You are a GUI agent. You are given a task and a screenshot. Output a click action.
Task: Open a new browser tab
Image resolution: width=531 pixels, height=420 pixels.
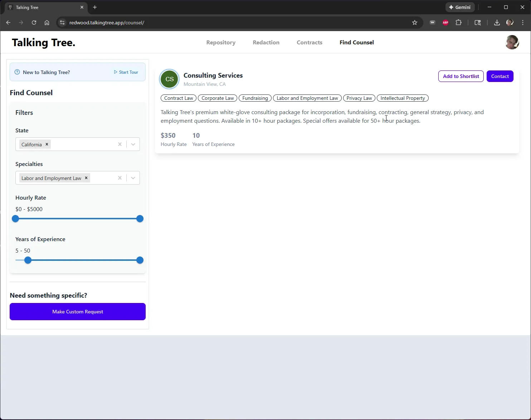pyautogui.click(x=95, y=7)
